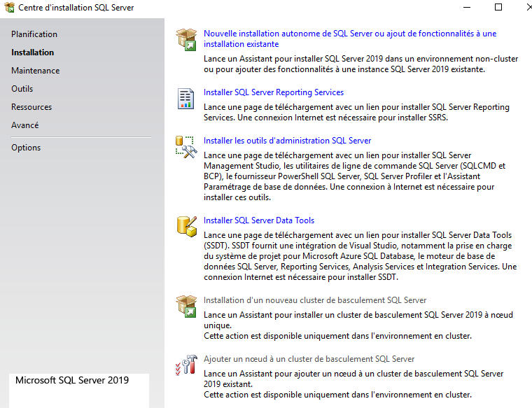Screen dimensions: 532x408
Task: Open Installer les outils d'administration SQL Server
Action: 287,141
